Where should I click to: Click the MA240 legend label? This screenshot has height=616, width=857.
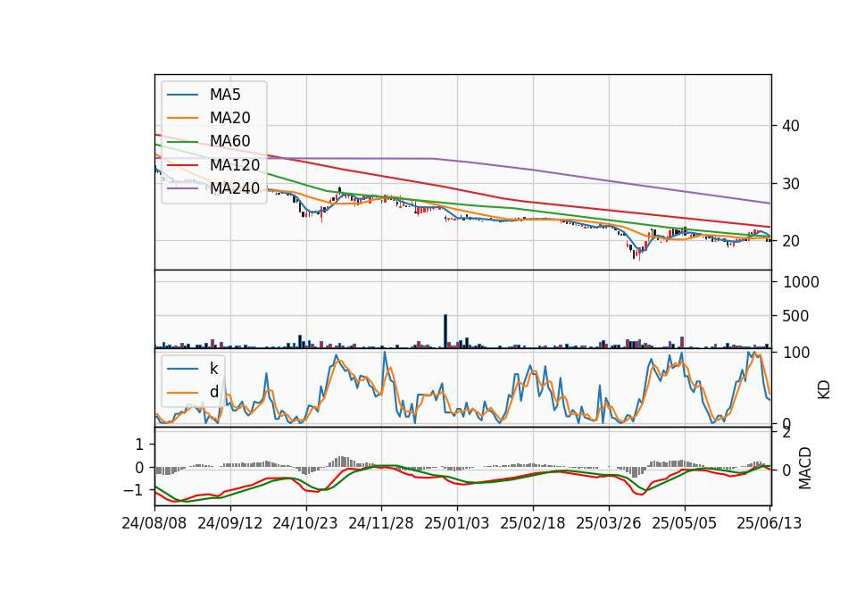click(235, 188)
